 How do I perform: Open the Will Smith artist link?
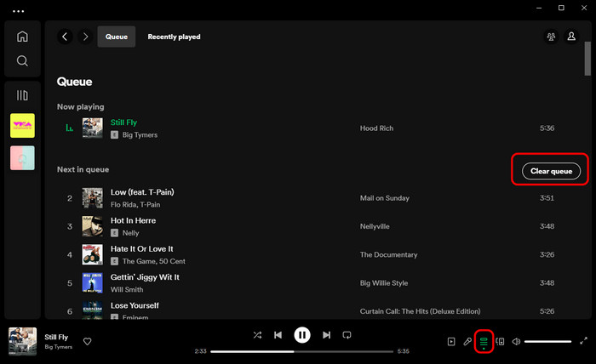tap(127, 290)
